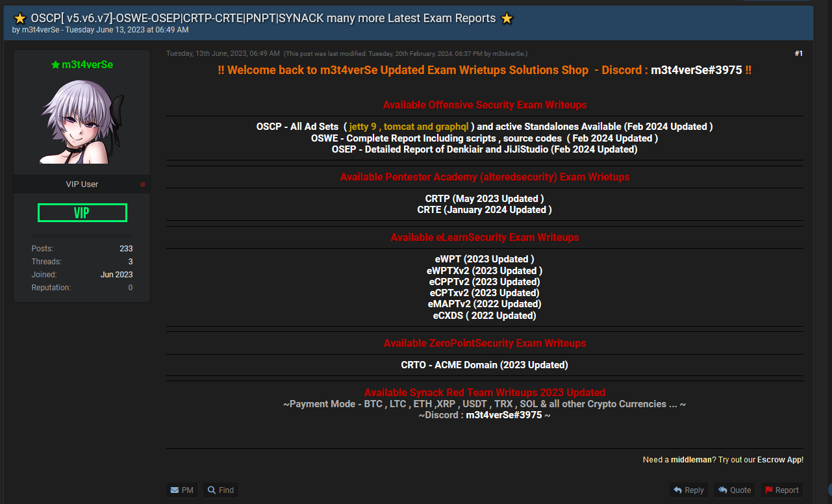Image resolution: width=832 pixels, height=504 pixels.
Task: Click the reply arrow icon
Action: coord(678,490)
